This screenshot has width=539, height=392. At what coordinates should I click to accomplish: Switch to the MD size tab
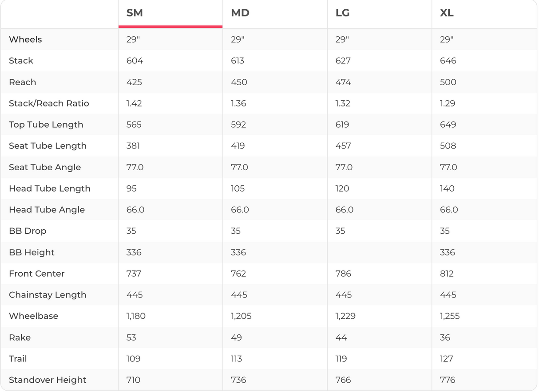pyautogui.click(x=240, y=13)
